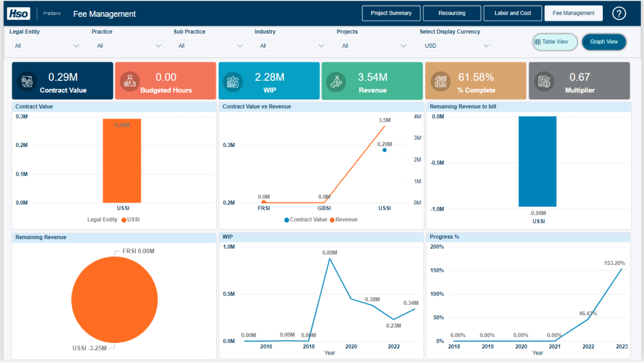Screen dimensions: 644x363
Task: Toggle the Revenue legend item
Action: pos(343,219)
